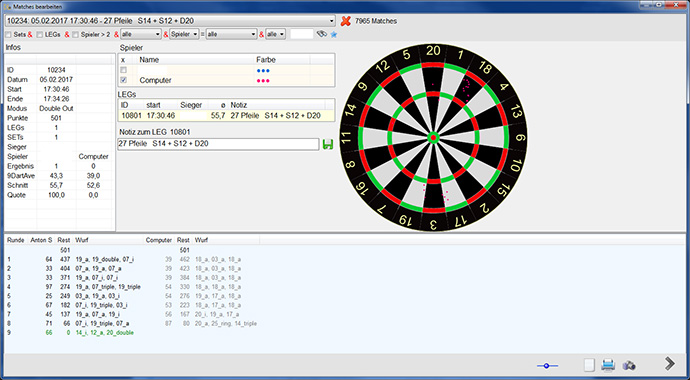Click the 'Notiz' column header in LEGs
This screenshot has width=690, height=380.
point(239,106)
